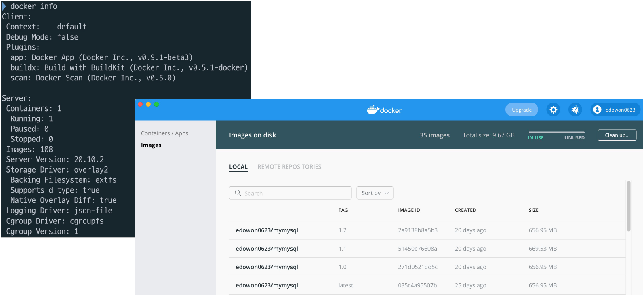Select Images in the sidebar

point(151,145)
